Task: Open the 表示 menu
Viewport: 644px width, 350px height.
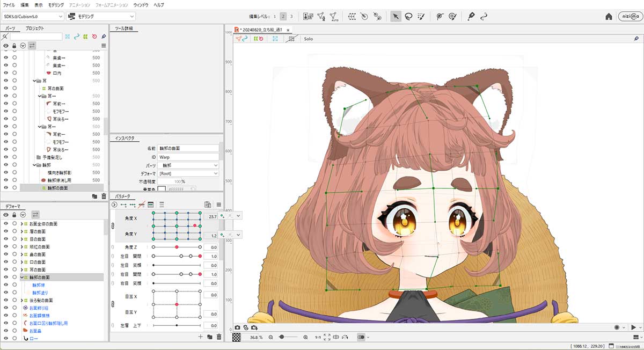Action: pyautogui.click(x=39, y=4)
